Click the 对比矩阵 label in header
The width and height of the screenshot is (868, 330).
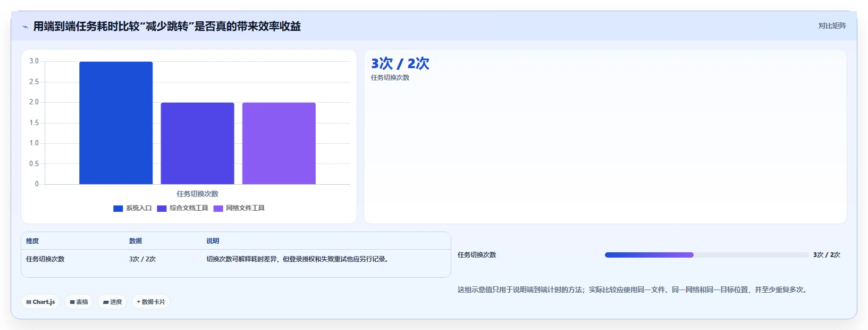(832, 26)
